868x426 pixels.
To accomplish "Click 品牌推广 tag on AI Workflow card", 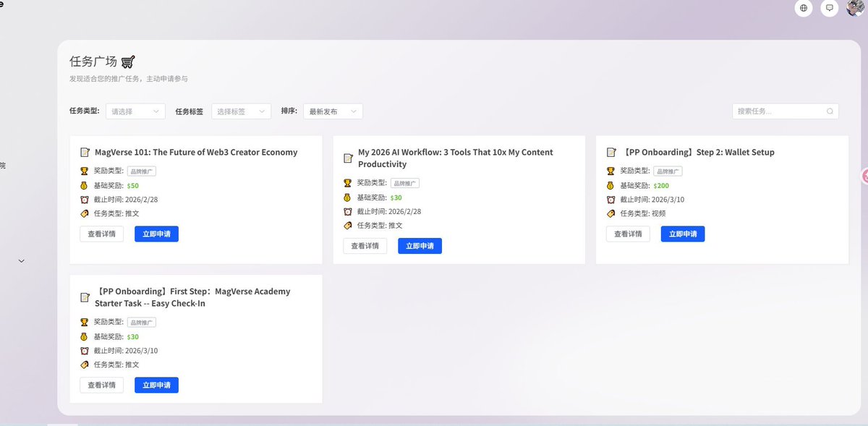I will 405,184.
